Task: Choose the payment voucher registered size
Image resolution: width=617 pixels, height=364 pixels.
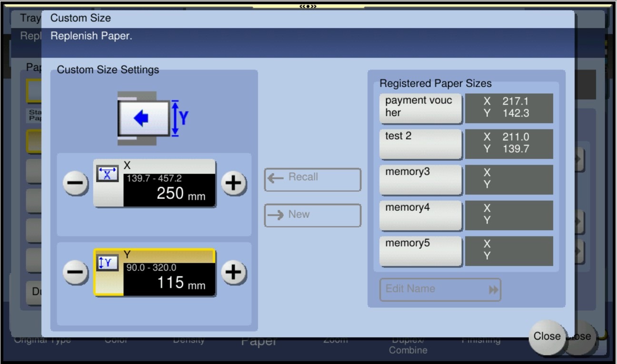Action: point(421,108)
